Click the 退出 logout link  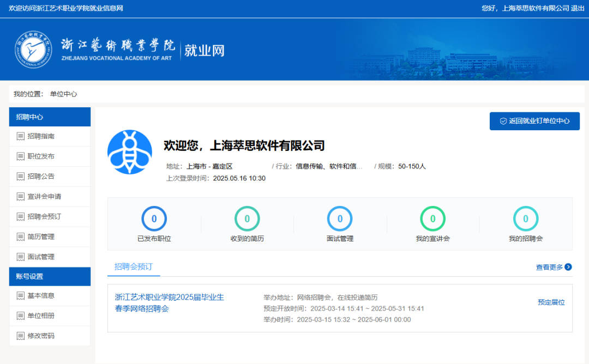point(578,8)
